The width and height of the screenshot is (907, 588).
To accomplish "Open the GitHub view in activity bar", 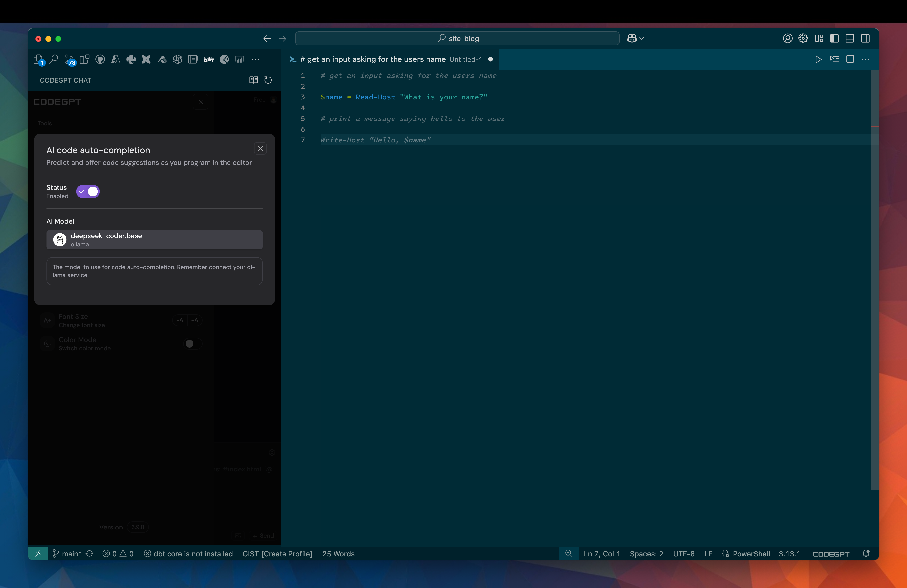I will [x=100, y=59].
